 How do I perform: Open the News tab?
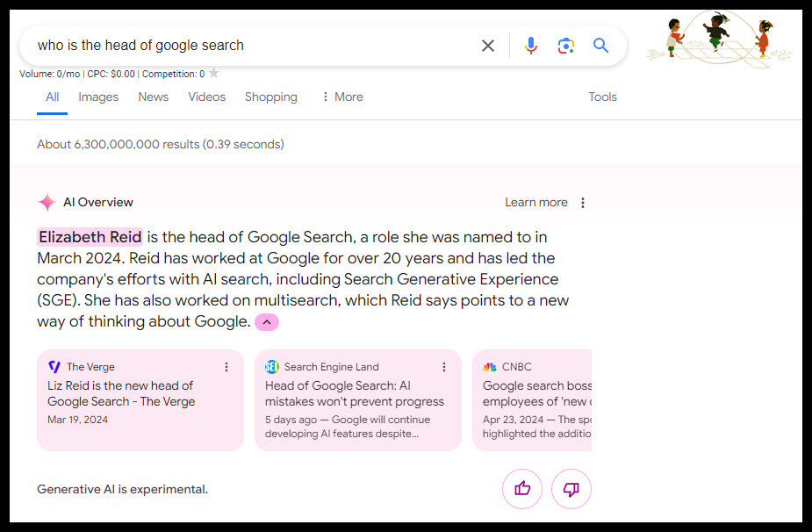pyautogui.click(x=153, y=97)
